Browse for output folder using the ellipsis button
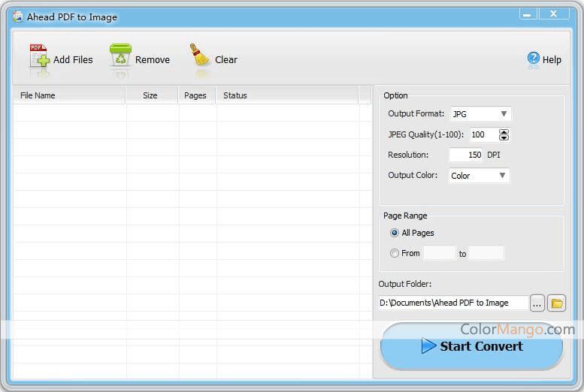 tap(537, 303)
